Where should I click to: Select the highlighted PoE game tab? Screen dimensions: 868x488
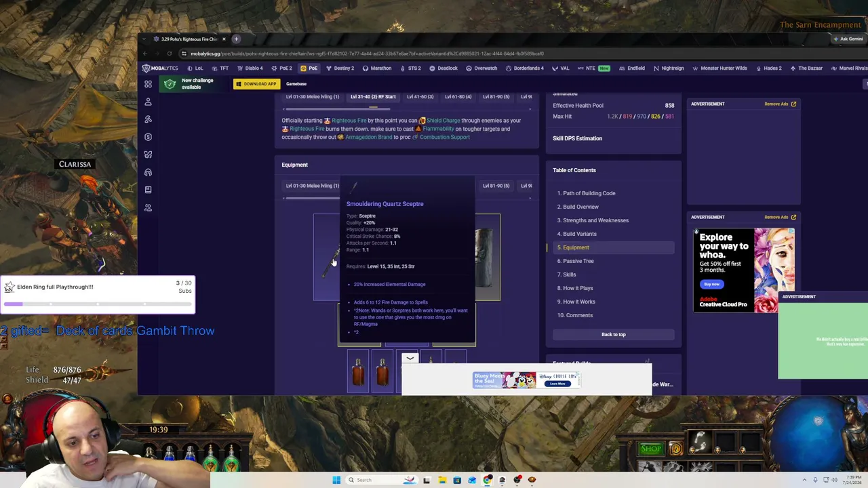(309, 68)
